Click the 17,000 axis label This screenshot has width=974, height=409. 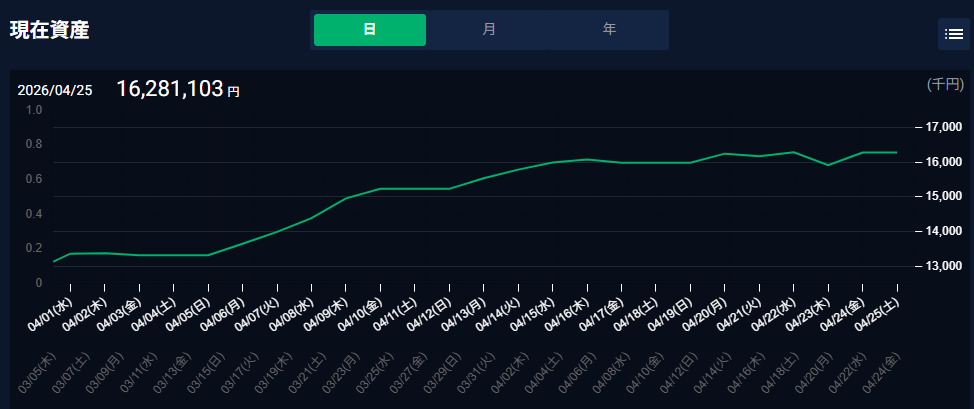943,127
